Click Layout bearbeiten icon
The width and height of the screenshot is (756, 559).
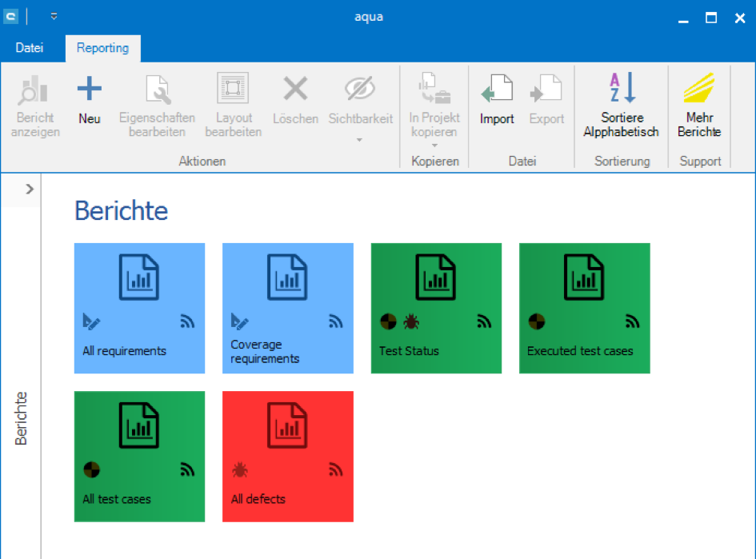click(x=233, y=90)
